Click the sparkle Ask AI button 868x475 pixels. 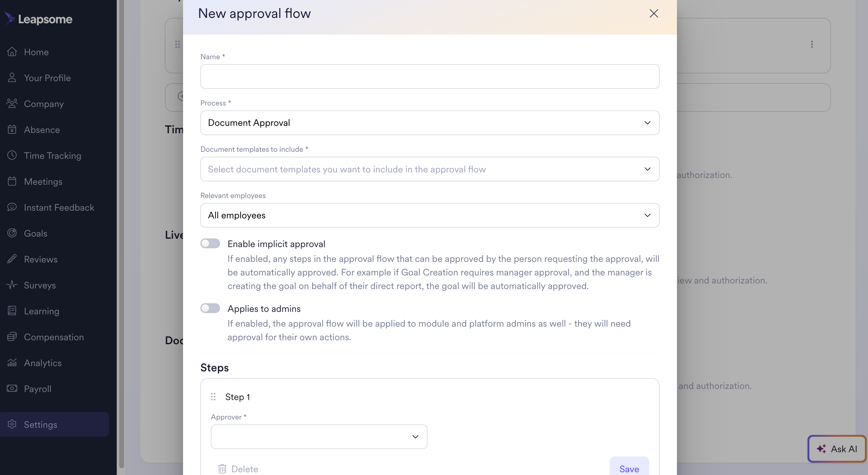click(x=837, y=449)
